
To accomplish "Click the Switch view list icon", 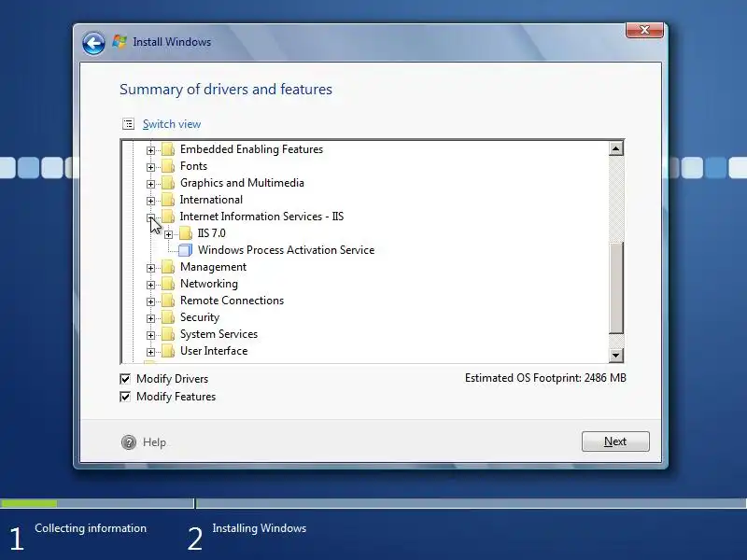I will 128,124.
